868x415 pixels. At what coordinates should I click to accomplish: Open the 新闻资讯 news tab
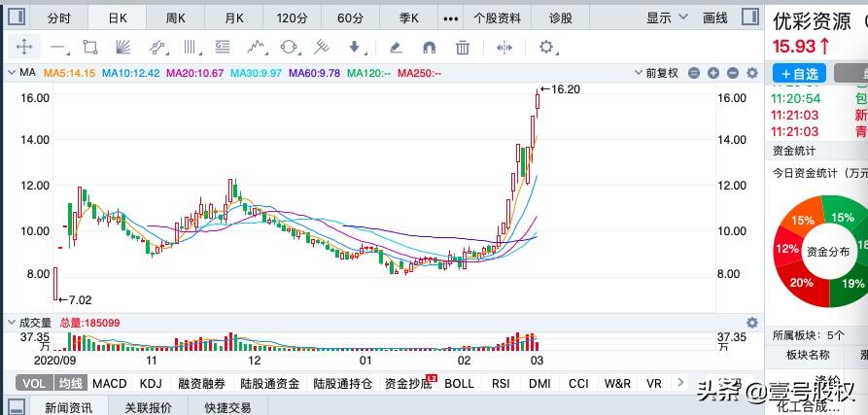[68, 407]
